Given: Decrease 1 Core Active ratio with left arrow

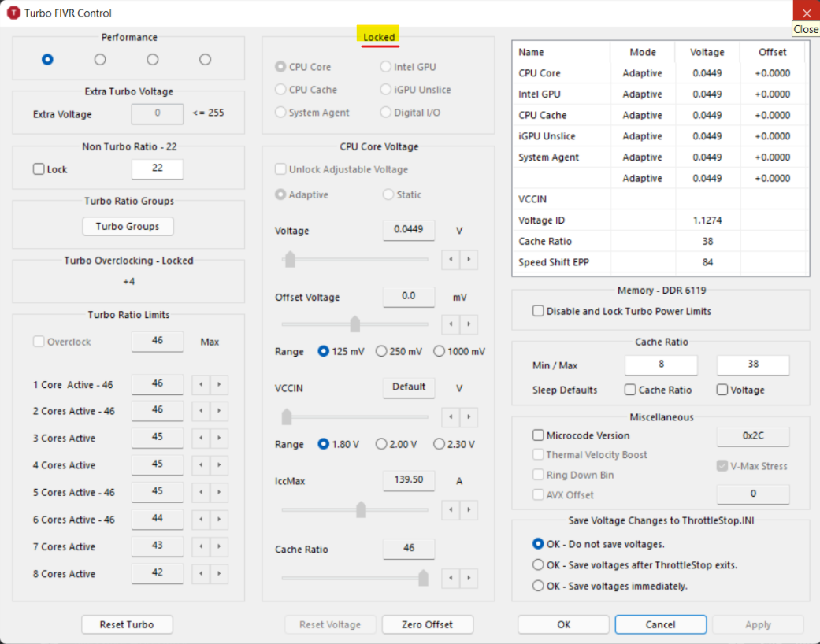Looking at the screenshot, I should 201,385.
